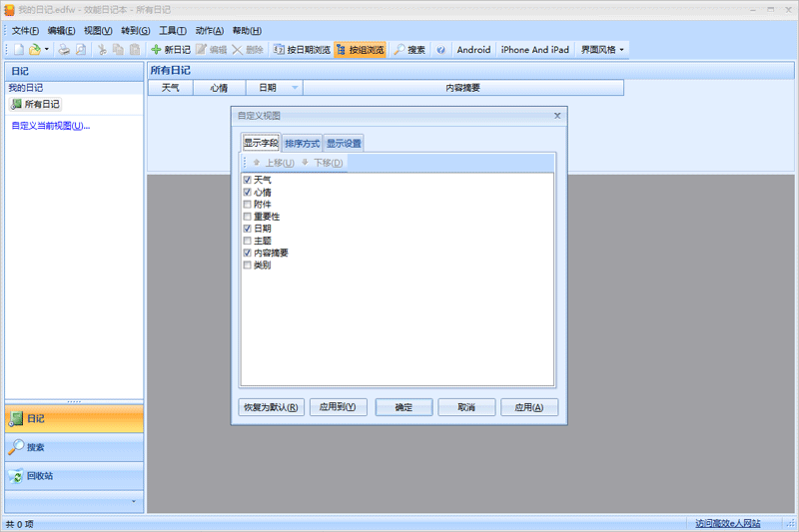The width and height of the screenshot is (799, 532).
Task: Click the help question mark icon
Action: pos(440,49)
